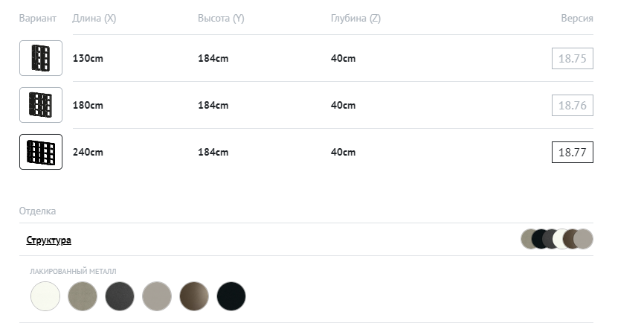Choose version 18.75
Image resolution: width=644 pixels, height=335 pixels.
coord(572,59)
